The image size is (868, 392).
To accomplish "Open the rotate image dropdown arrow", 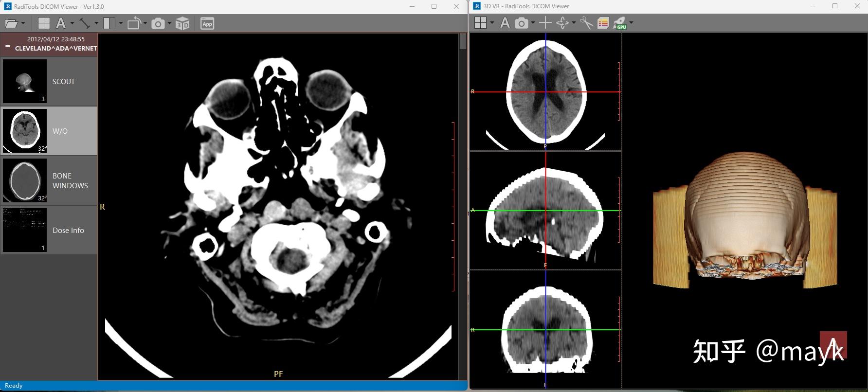I will coord(145,23).
